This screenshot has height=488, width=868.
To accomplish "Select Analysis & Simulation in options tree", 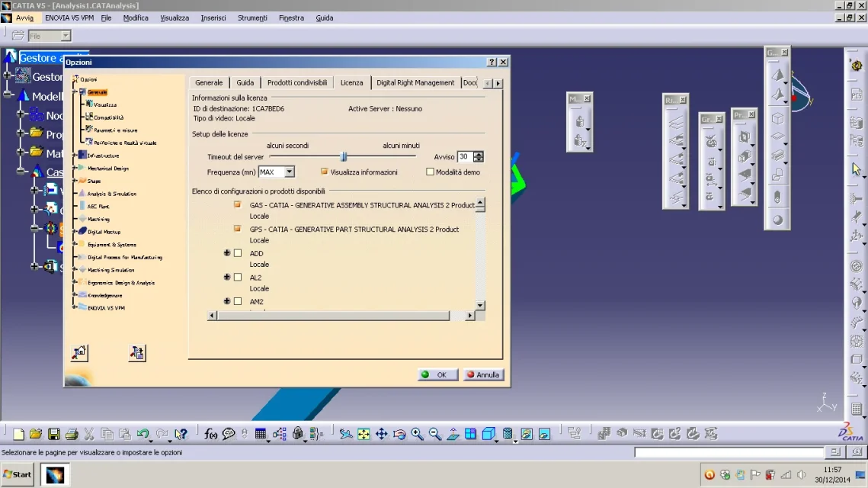I will click(112, 194).
